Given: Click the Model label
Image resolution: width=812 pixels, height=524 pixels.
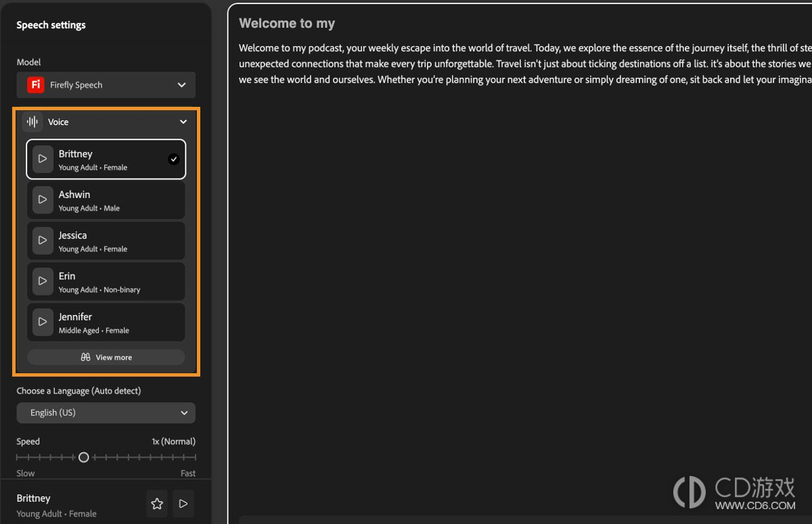Looking at the screenshot, I should click(29, 62).
